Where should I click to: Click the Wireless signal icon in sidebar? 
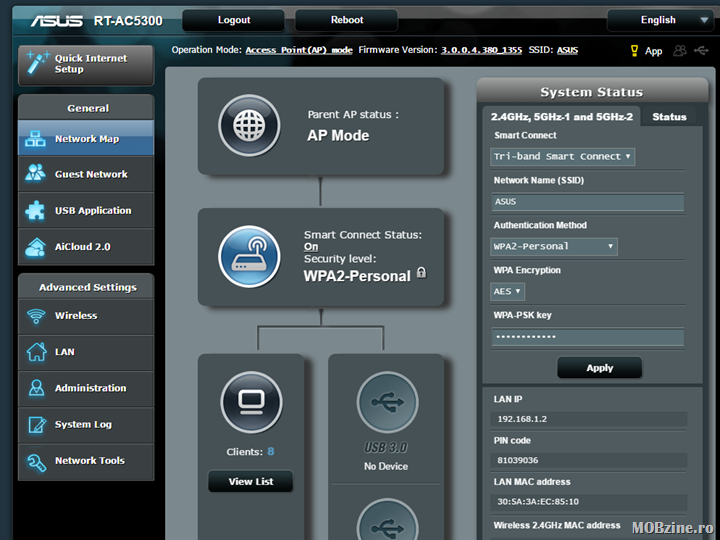click(36, 315)
